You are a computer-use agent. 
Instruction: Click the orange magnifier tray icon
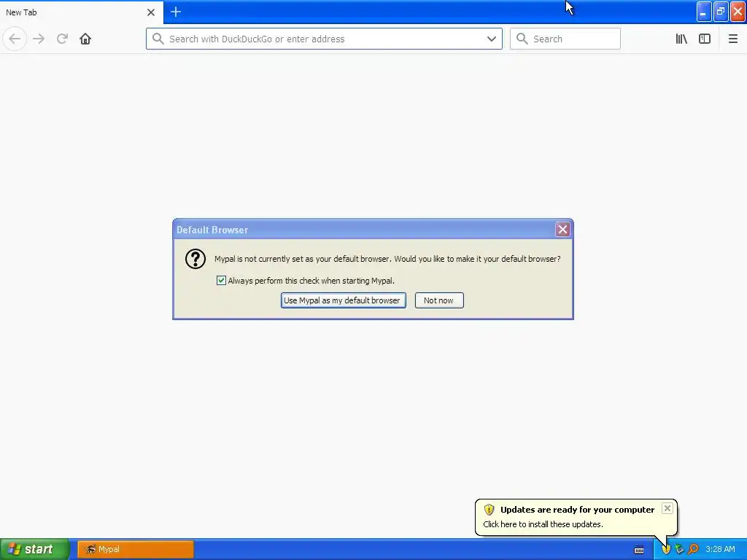(x=693, y=549)
